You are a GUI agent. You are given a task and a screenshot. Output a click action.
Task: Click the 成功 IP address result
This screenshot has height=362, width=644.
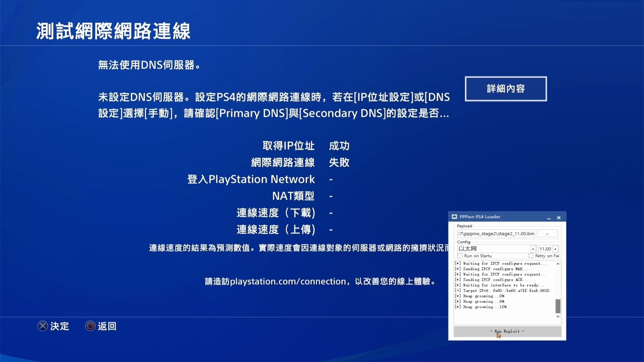339,146
